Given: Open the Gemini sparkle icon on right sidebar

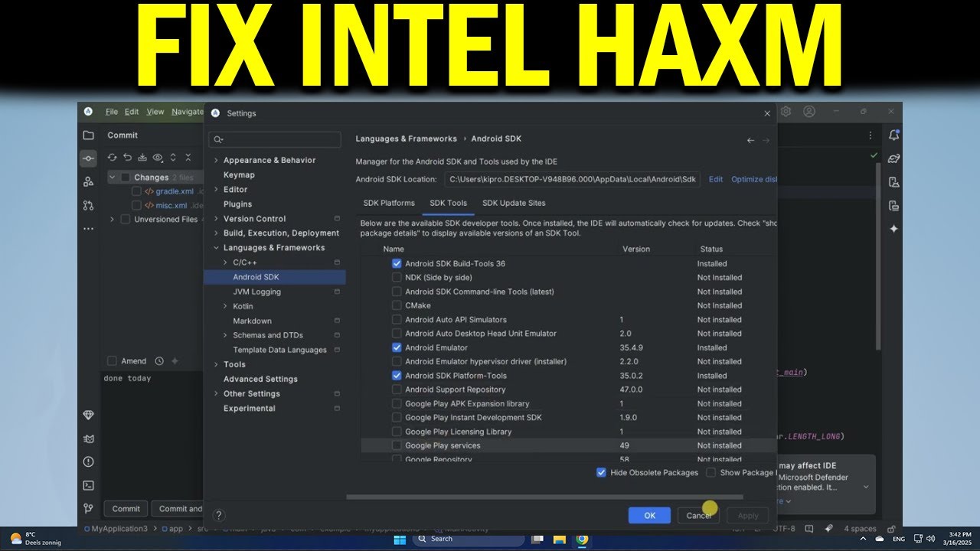Looking at the screenshot, I should point(893,229).
